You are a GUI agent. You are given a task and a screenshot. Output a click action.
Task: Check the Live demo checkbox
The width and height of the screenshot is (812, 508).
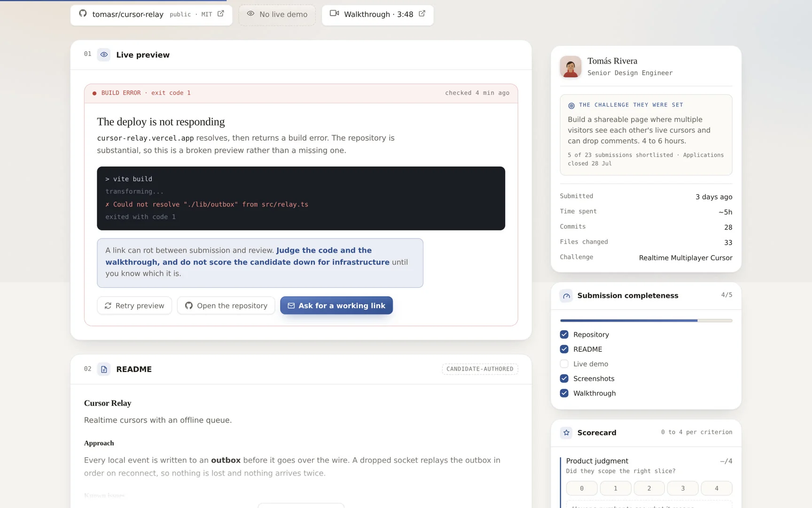pos(564,364)
